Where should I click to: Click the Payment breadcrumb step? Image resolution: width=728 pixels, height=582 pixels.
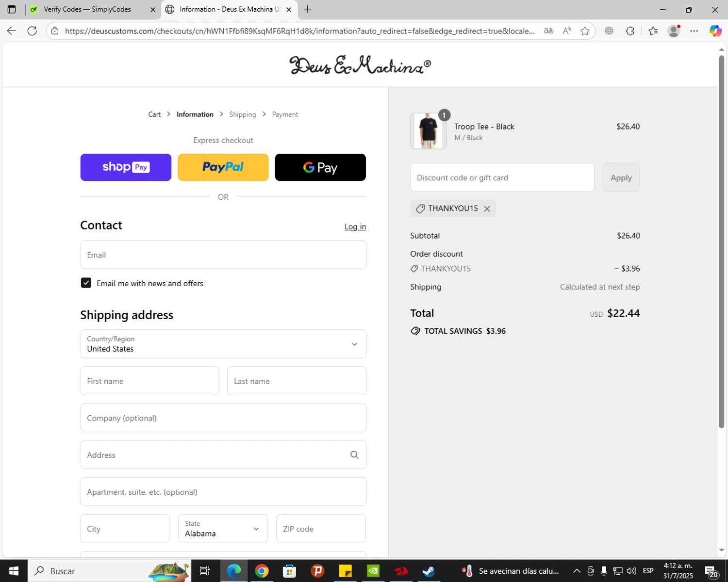(x=285, y=114)
